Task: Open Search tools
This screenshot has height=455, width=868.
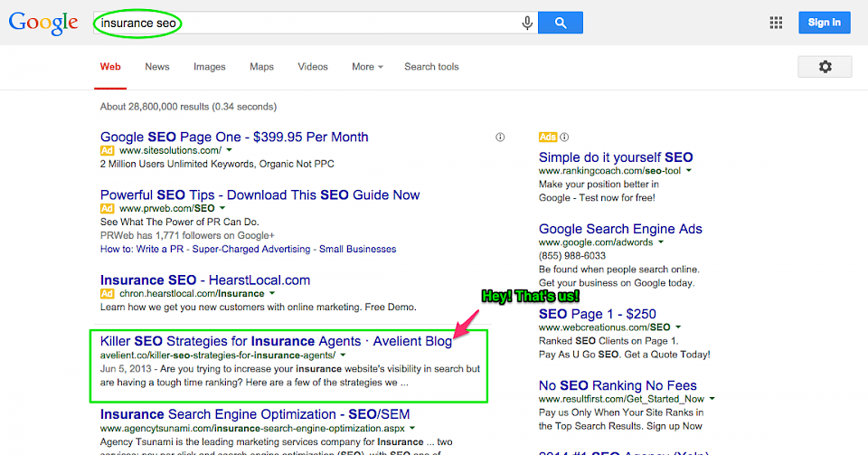Action: pos(431,66)
